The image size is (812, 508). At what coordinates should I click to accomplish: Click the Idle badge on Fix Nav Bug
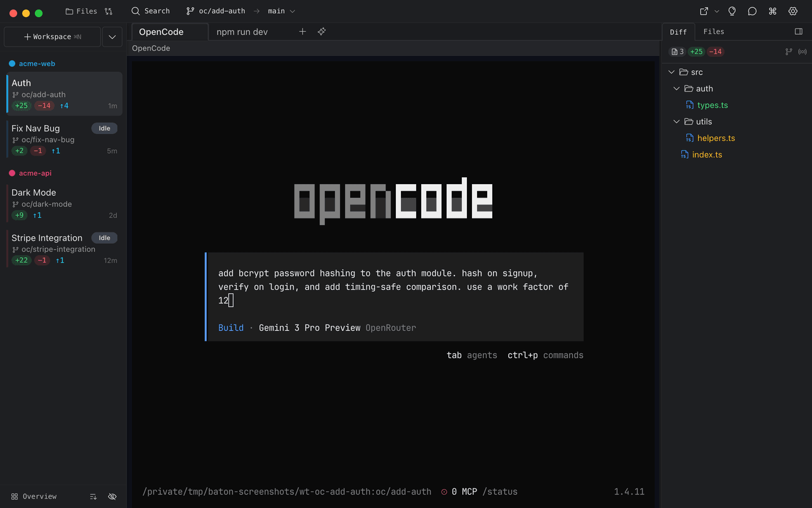[x=105, y=128]
